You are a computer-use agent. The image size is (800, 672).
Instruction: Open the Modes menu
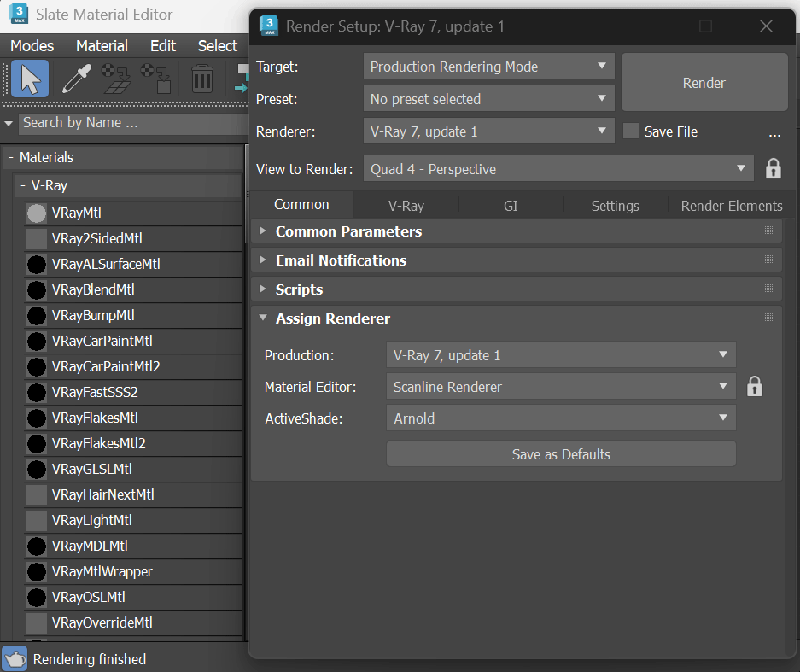tap(32, 46)
